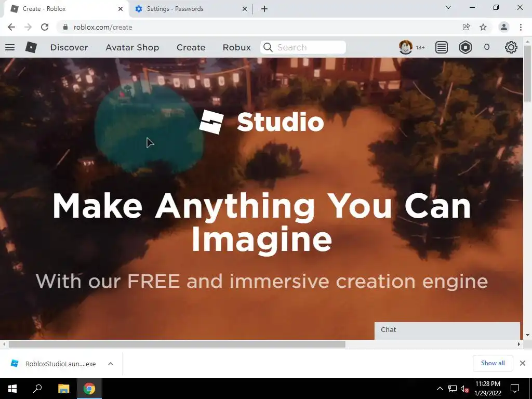Open Windows taskbar search
The height and width of the screenshot is (399, 532).
click(x=37, y=389)
